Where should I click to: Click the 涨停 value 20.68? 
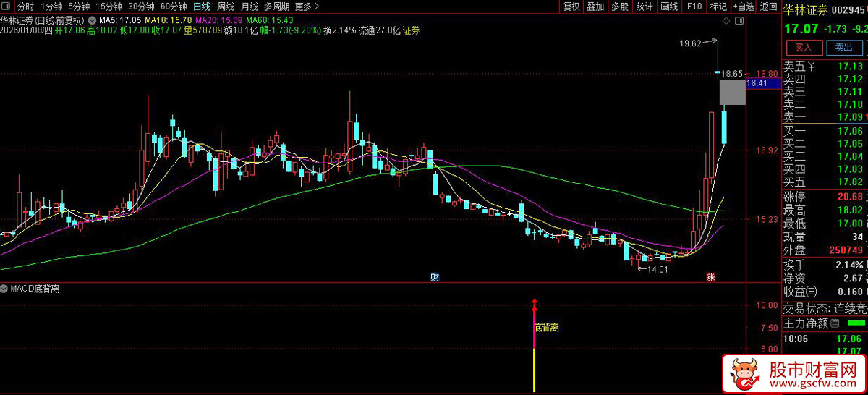click(851, 197)
